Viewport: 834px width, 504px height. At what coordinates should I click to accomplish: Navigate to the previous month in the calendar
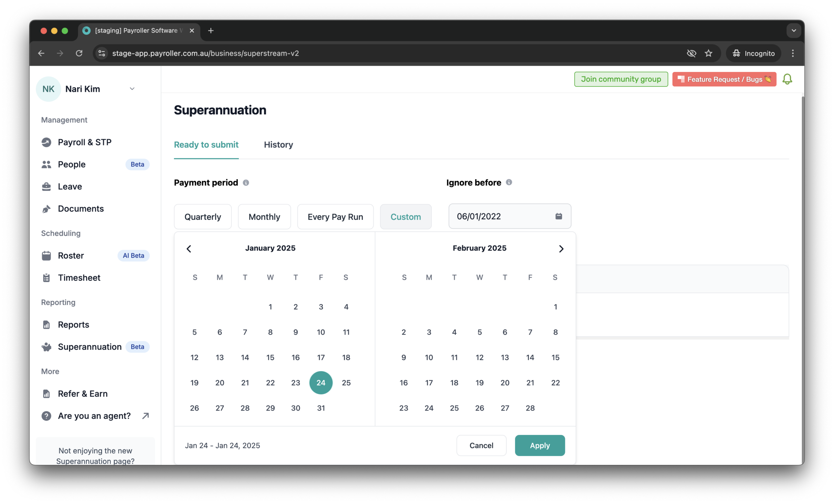pyautogui.click(x=189, y=249)
